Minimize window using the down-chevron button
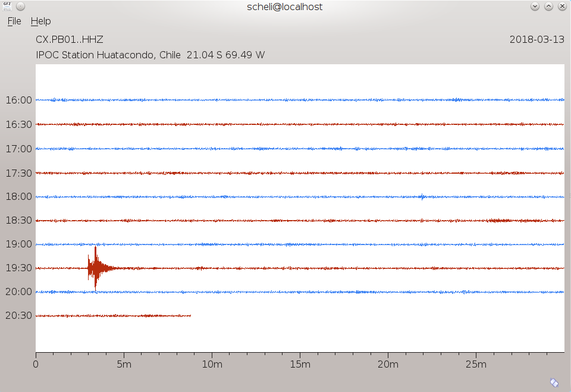 click(x=535, y=7)
